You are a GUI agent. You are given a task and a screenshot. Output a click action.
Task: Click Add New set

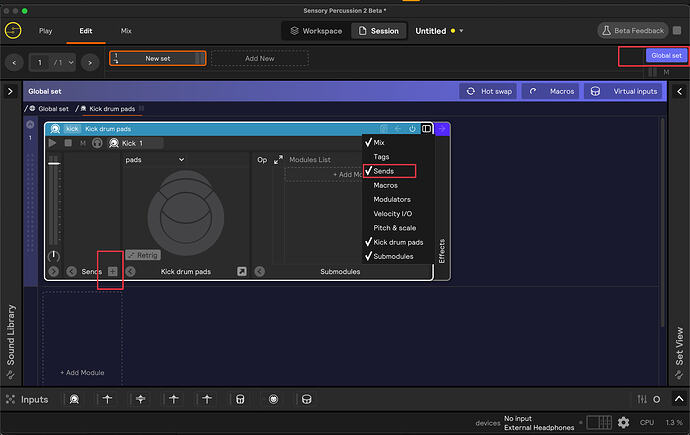pyautogui.click(x=260, y=58)
